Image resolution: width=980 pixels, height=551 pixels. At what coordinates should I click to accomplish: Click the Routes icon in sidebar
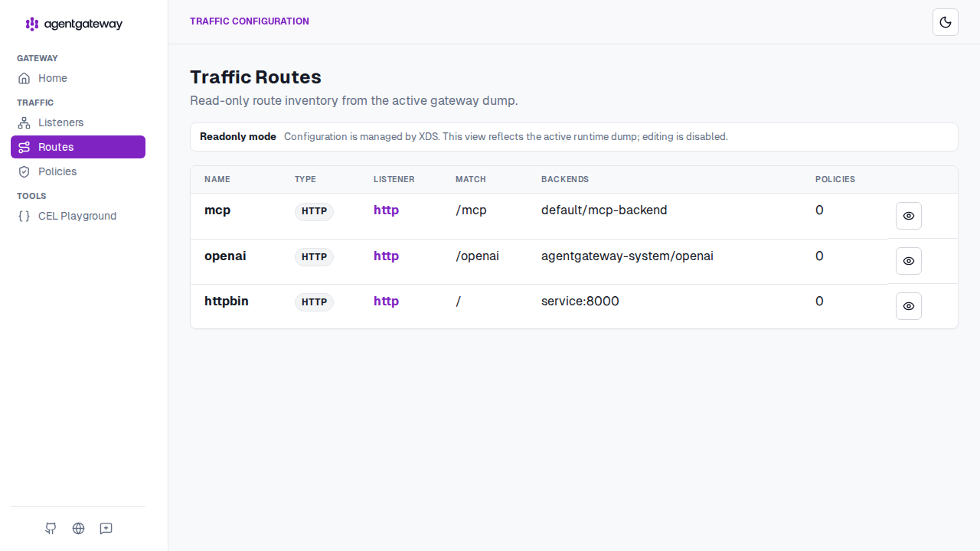click(x=24, y=147)
